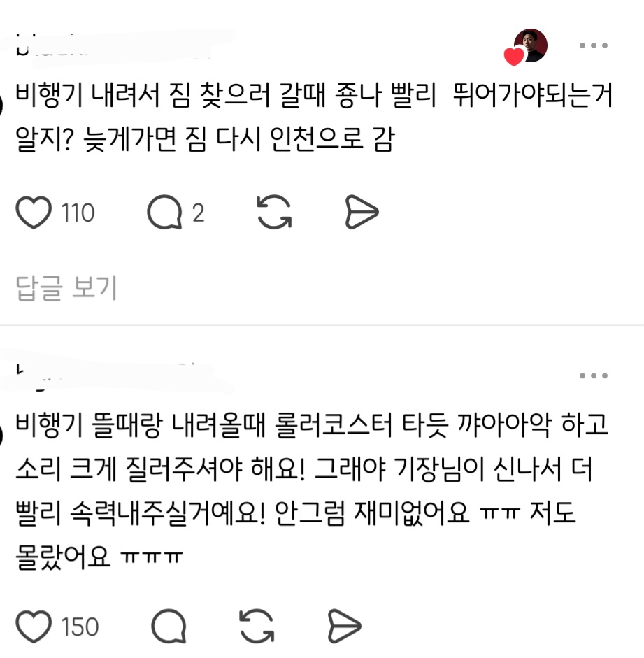Open three-dot menu on the 150-like post
Image resolution: width=644 pixels, height=658 pixels.
[594, 376]
